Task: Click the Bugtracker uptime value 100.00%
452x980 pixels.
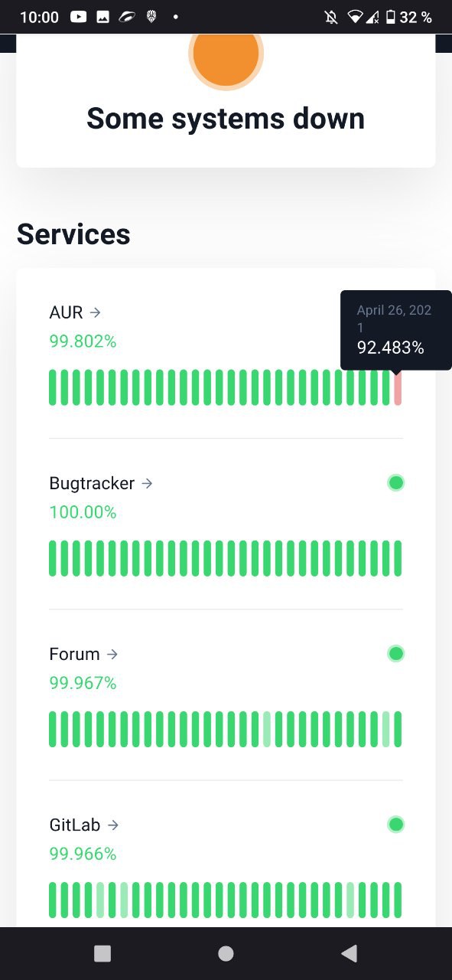Action: [x=83, y=512]
